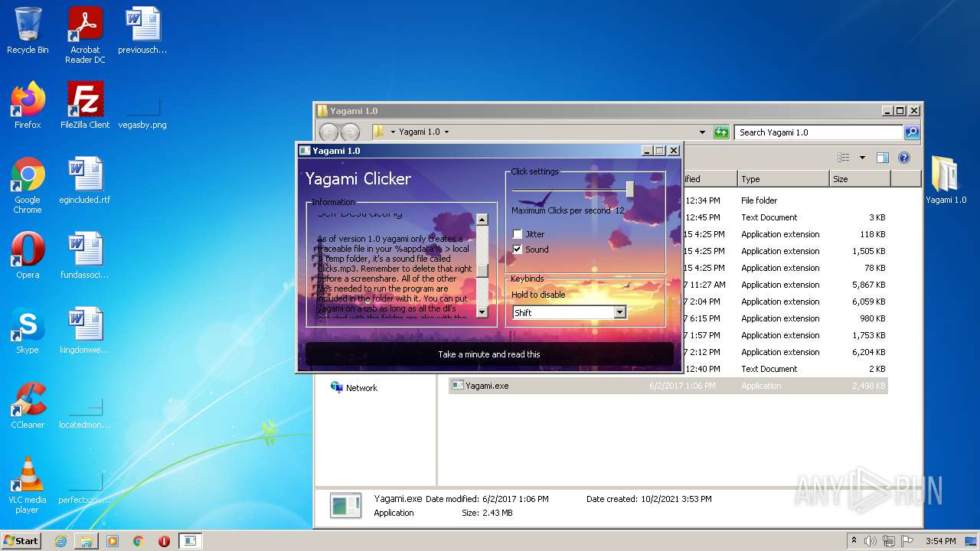Click information scrollbar thumb in Yagami
Screen dimensions: 980x551
[482, 269]
